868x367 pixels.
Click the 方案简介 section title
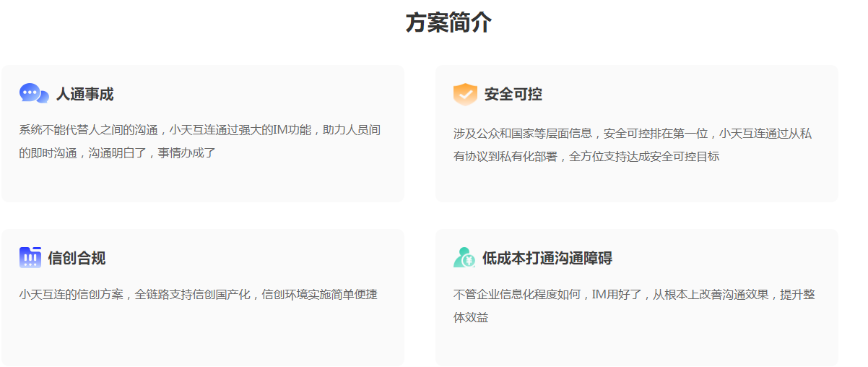coord(448,23)
